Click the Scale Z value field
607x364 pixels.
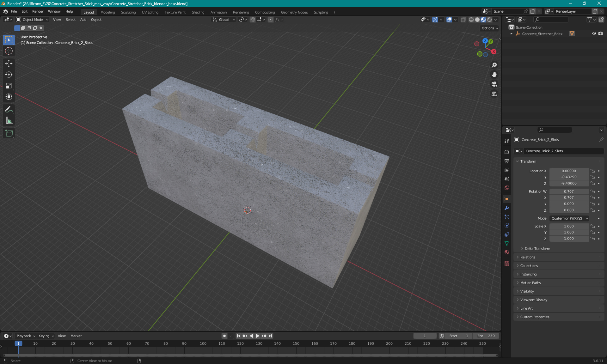tap(569, 239)
